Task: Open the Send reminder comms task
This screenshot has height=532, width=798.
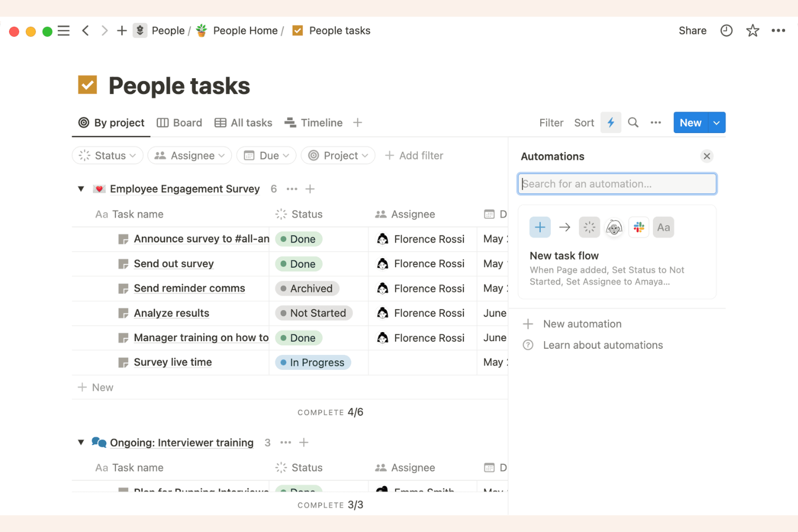Action: click(189, 289)
